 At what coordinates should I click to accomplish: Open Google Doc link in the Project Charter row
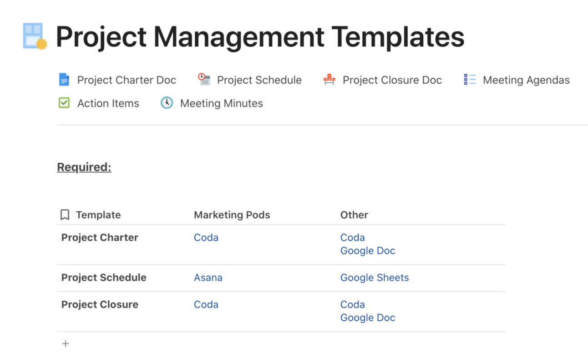(x=367, y=251)
